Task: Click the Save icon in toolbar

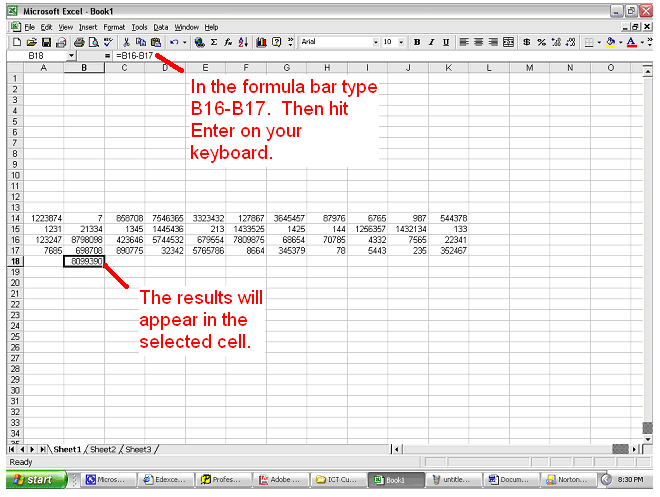Action: (x=46, y=42)
